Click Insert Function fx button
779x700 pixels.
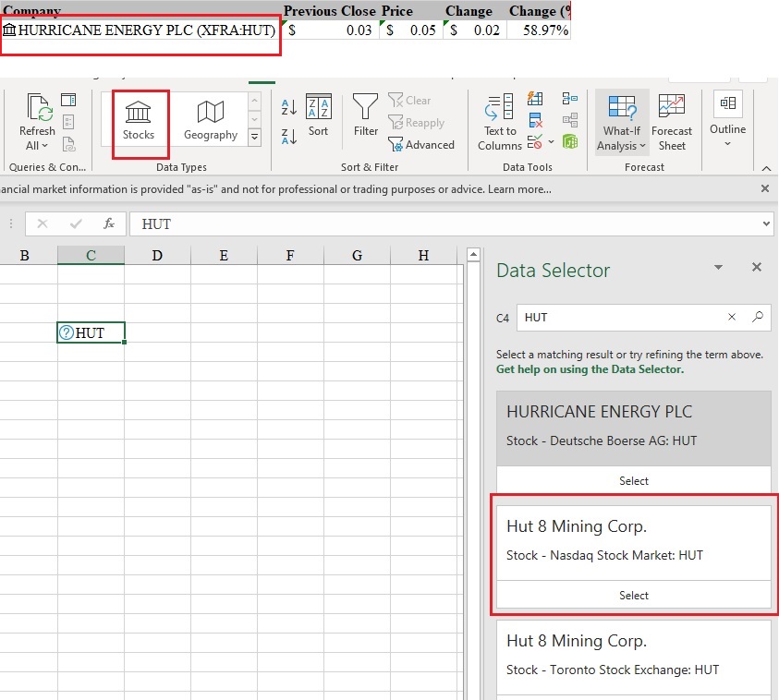coord(109,223)
